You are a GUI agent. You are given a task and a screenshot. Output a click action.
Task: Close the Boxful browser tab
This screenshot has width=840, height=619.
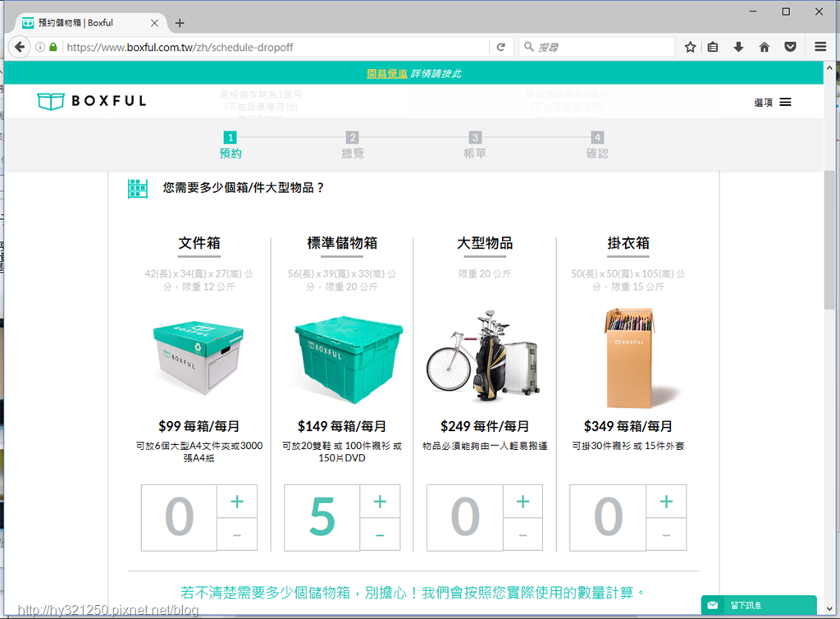(154, 23)
